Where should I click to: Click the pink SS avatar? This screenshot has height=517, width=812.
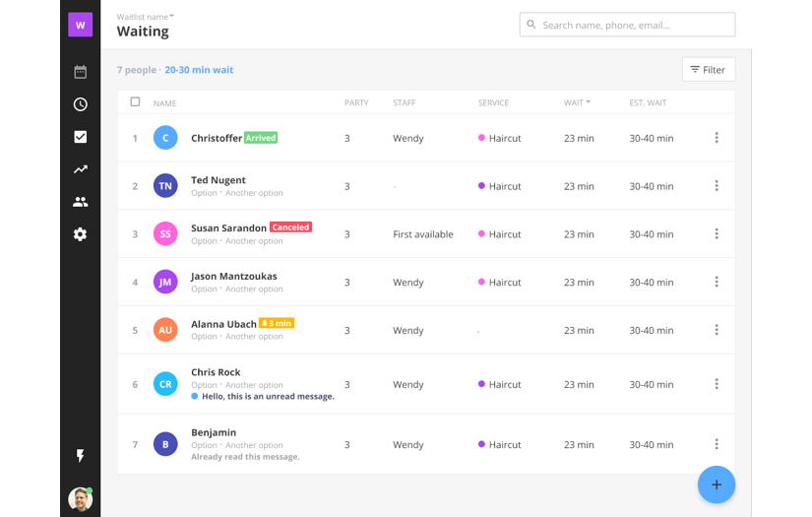click(165, 234)
